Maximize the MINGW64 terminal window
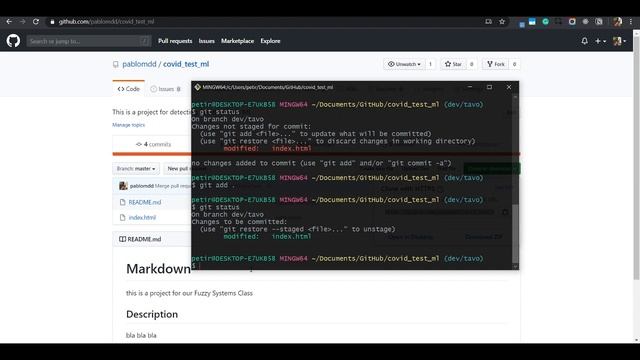 pos(489,87)
